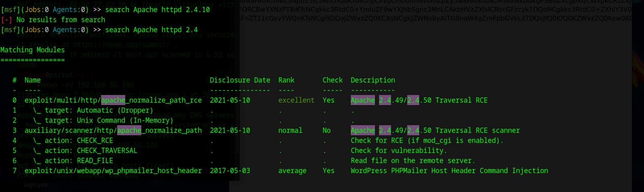Click the 'average' rank value
This screenshot has height=192, width=644.
coord(292,171)
